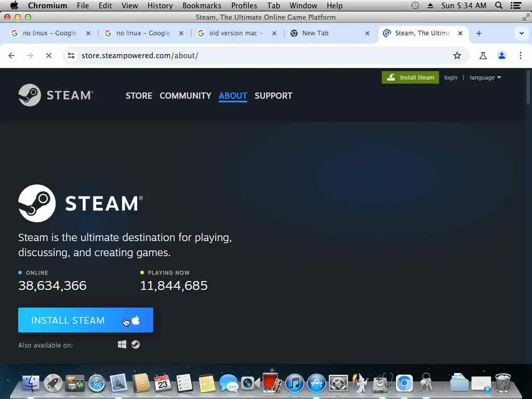
Task: Open the login link
Action: point(450,77)
